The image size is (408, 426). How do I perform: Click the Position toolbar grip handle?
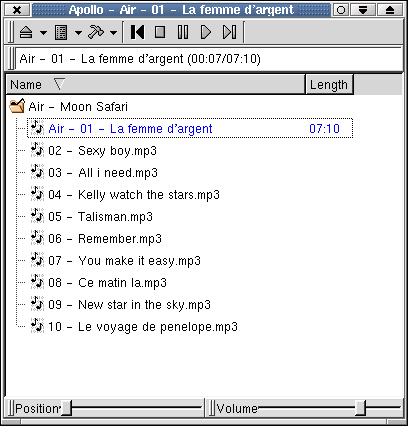point(11,408)
